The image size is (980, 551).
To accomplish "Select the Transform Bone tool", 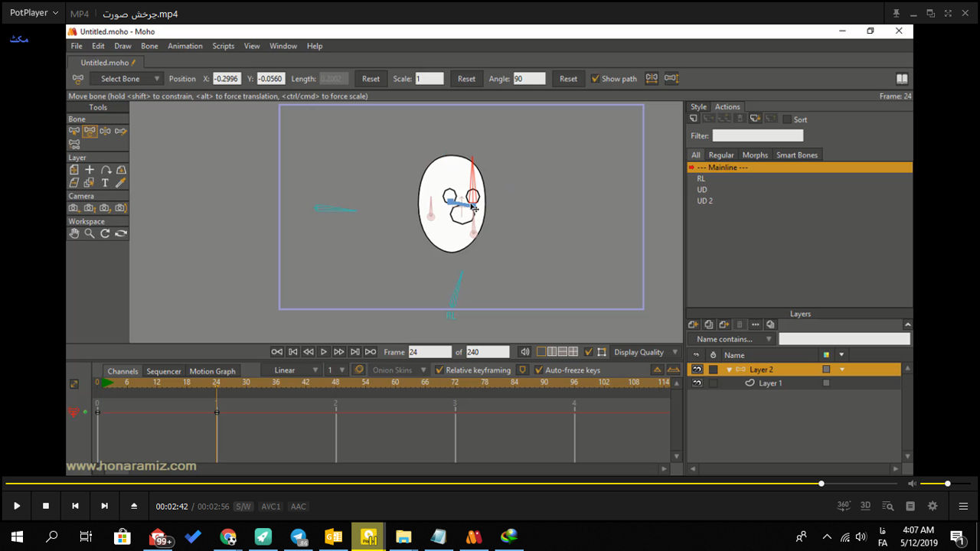I will coord(90,131).
